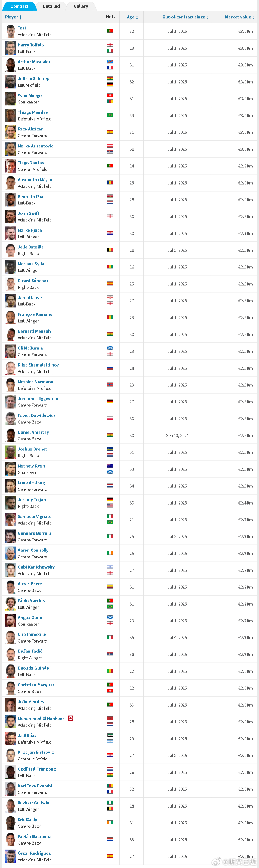Viewport: 259px width, 868px height.
Task: Click Germany flag beside Johannes Eggestein
Action: pyautogui.click(x=110, y=401)
